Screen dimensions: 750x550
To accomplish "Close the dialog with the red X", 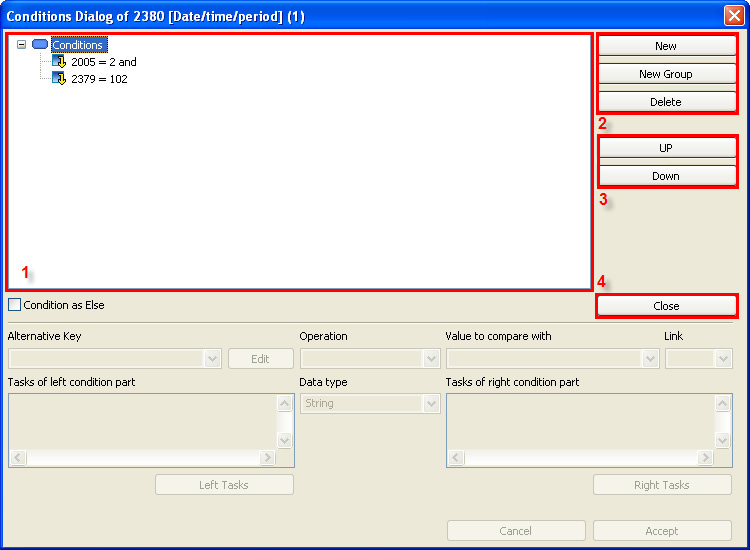I will [x=733, y=16].
